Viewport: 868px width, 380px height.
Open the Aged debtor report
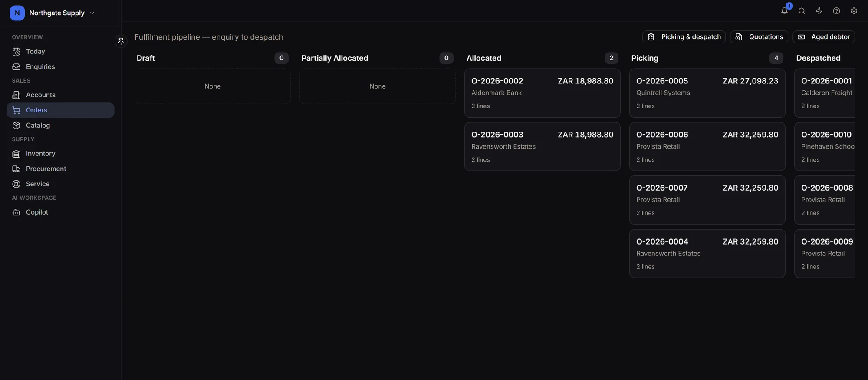824,37
